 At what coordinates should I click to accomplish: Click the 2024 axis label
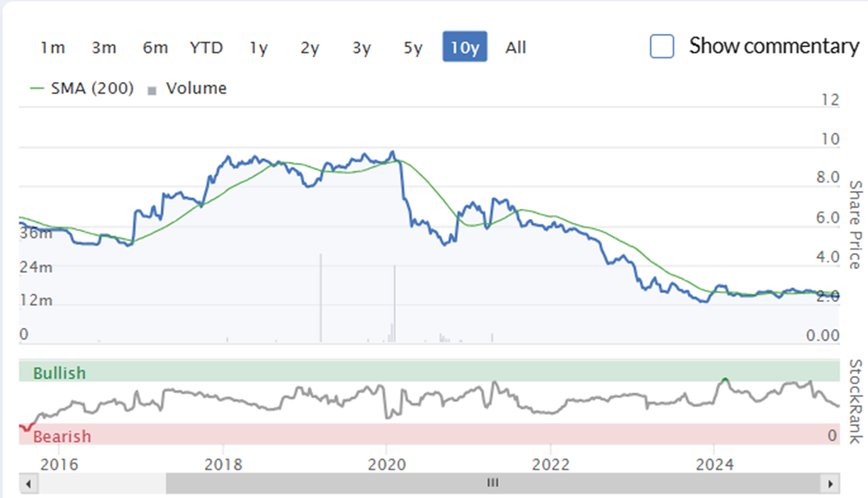(x=715, y=464)
